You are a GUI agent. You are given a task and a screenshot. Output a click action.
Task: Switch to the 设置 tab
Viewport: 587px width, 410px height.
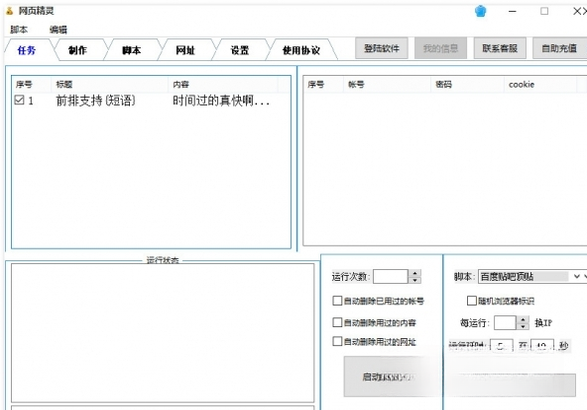click(240, 50)
